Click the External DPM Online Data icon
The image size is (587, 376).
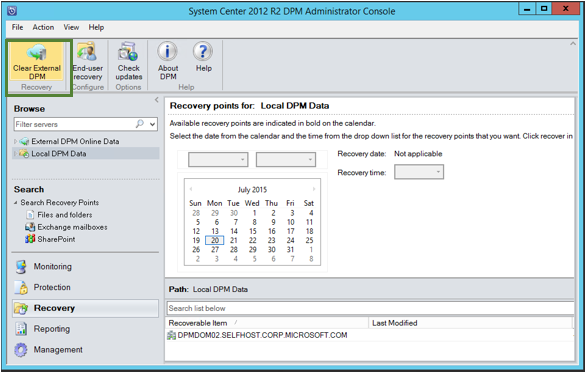(x=24, y=142)
